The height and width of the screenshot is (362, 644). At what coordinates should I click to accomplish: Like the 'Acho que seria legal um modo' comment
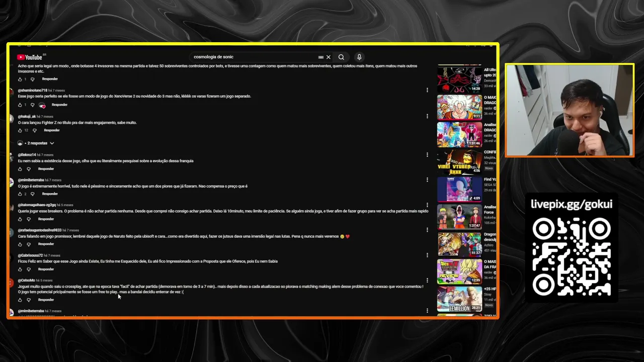click(20, 79)
